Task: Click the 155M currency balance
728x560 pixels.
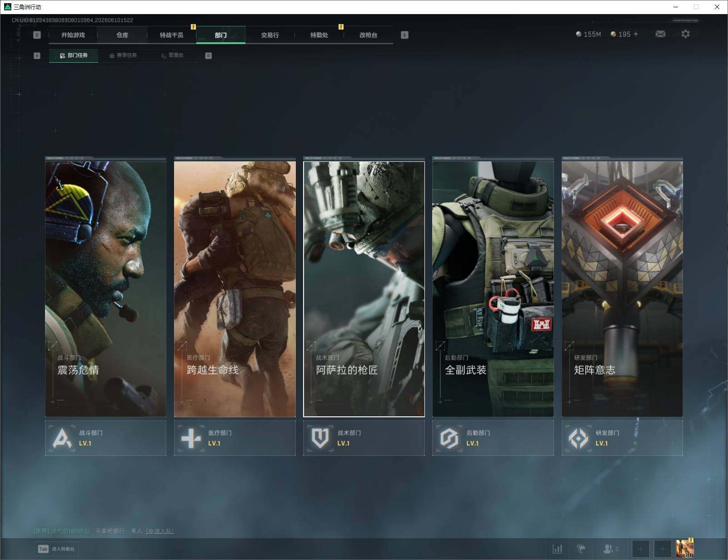Action: (x=592, y=34)
